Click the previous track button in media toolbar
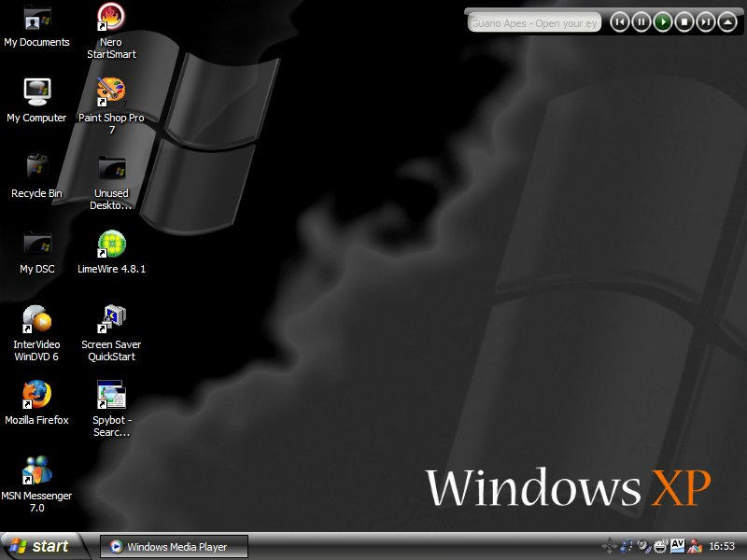The image size is (747, 560). coord(620,21)
